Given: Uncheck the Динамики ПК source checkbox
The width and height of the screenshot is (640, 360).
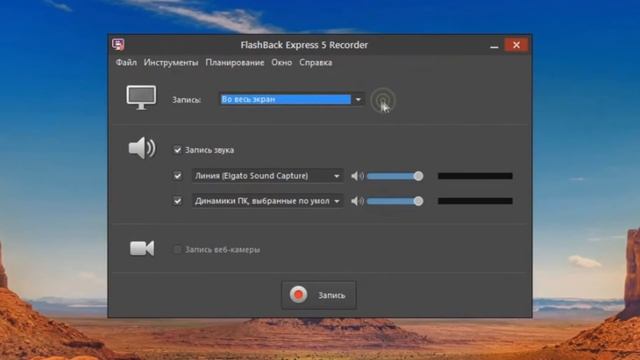Looking at the screenshot, I should click(177, 201).
